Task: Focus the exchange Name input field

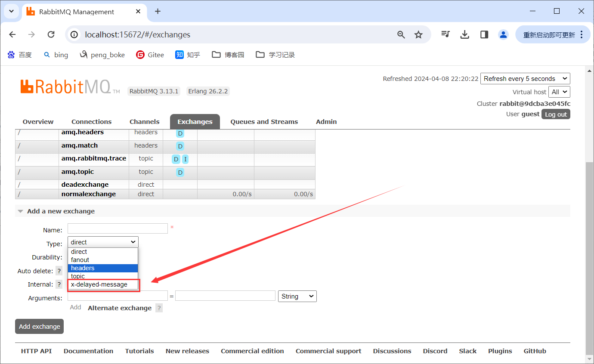Action: pos(118,228)
